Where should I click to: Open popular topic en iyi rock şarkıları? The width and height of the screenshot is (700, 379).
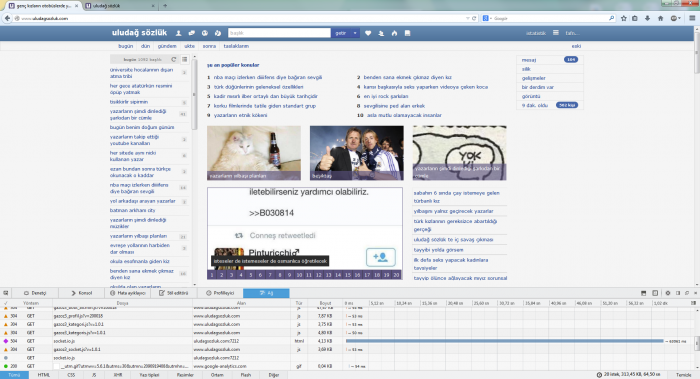(386, 96)
